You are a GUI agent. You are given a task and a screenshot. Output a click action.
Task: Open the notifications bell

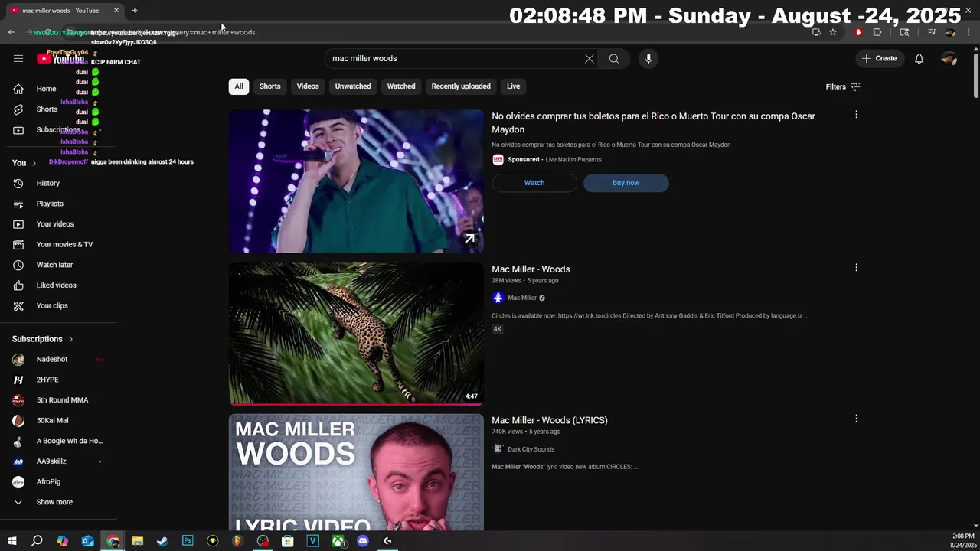920,58
